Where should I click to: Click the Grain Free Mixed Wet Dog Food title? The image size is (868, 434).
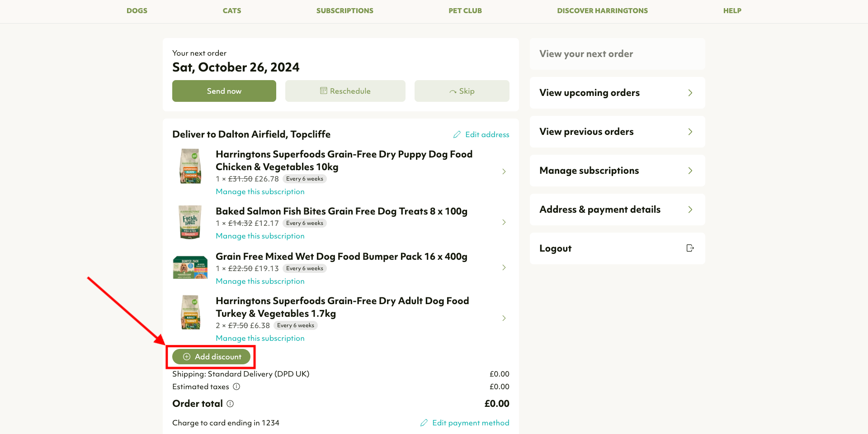342,257
